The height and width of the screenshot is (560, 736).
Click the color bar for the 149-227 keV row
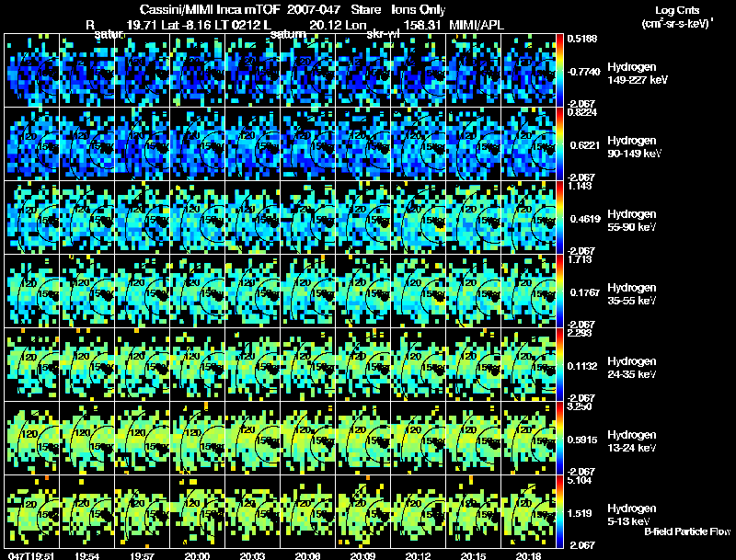click(559, 71)
